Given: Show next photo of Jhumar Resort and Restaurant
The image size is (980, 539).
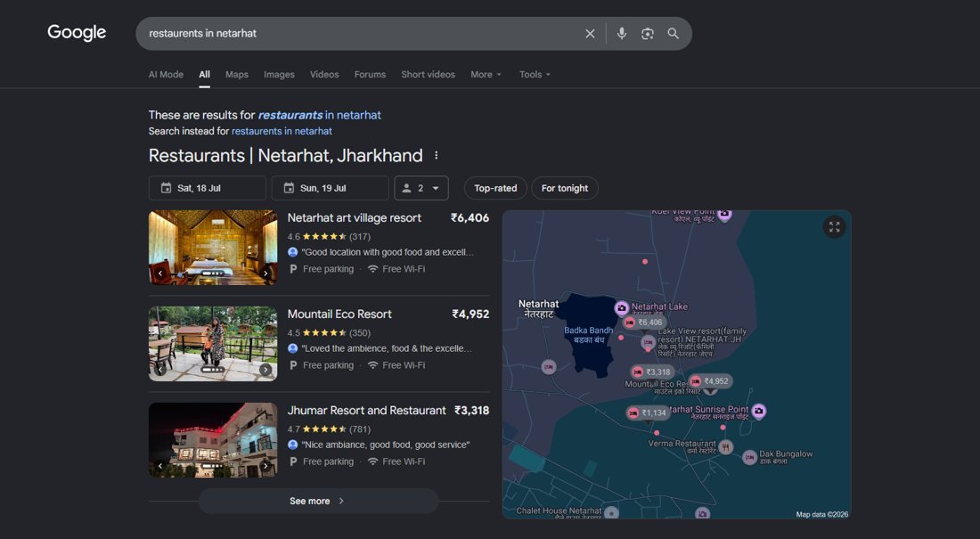Looking at the screenshot, I should [x=265, y=466].
